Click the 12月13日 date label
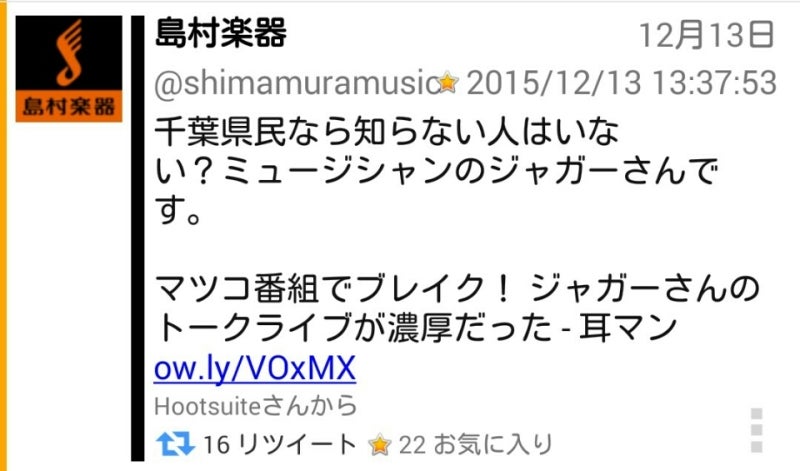800x471 pixels. click(x=707, y=35)
